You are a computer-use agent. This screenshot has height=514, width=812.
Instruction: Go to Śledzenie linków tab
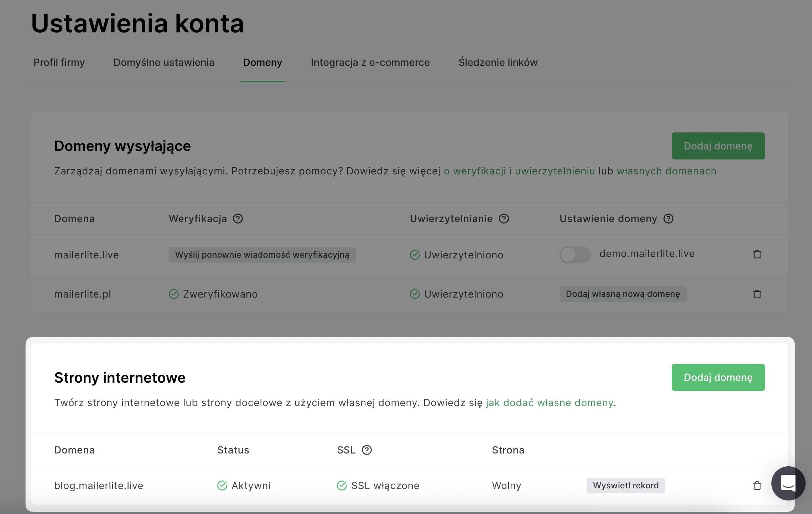click(x=498, y=62)
